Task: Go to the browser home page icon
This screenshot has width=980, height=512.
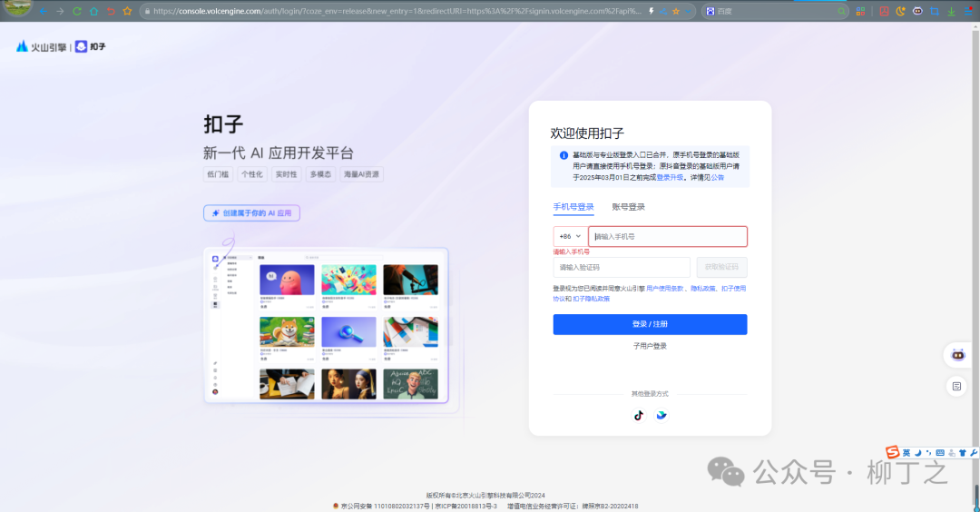Action: pyautogui.click(x=93, y=11)
